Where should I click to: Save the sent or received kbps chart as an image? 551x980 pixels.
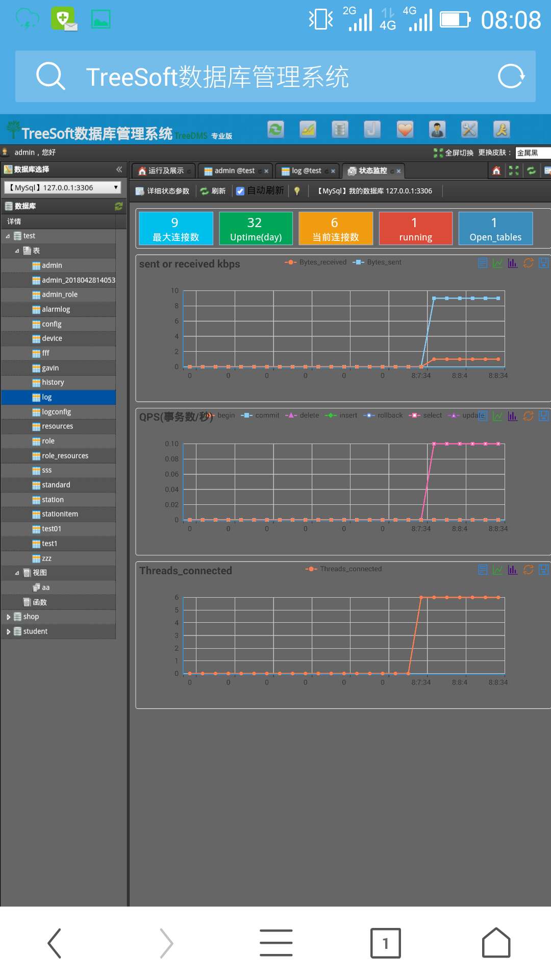coord(544,263)
